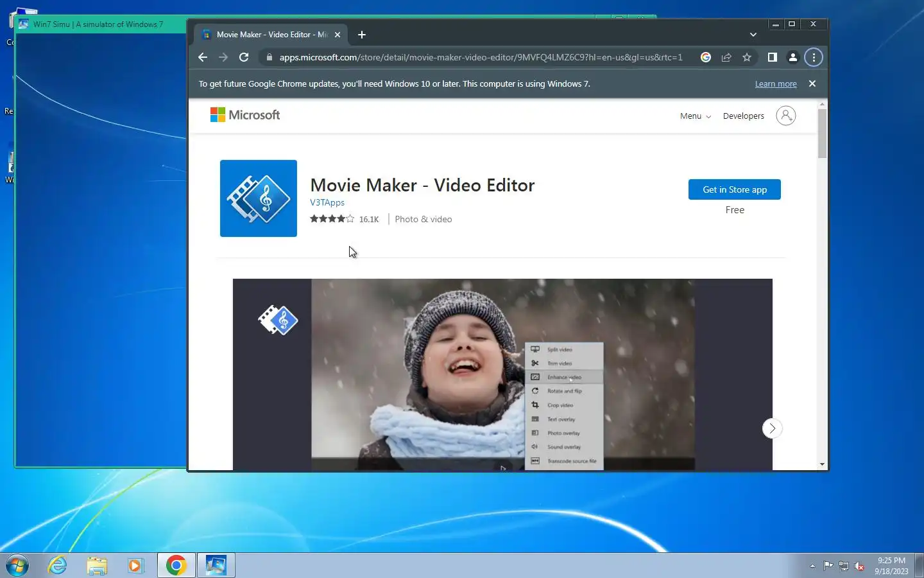Launch Internet Explorer from taskbar
This screenshot has width=924, height=578.
coord(58,565)
